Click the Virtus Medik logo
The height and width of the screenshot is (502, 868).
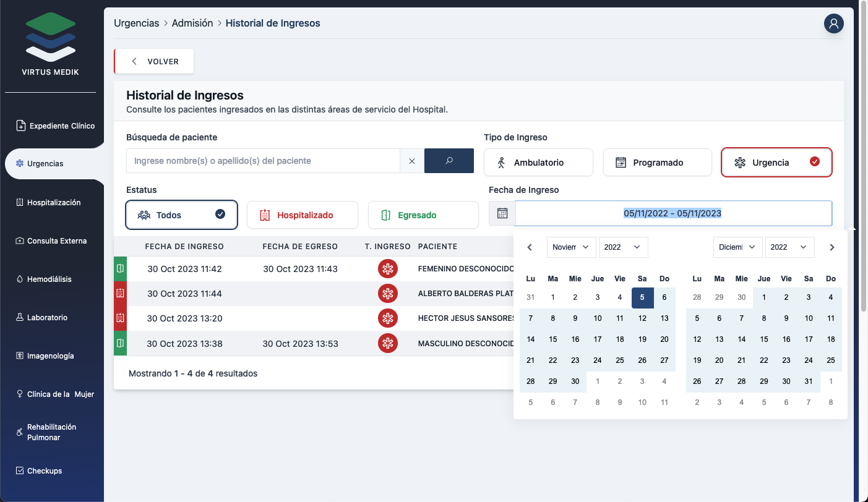click(x=51, y=43)
